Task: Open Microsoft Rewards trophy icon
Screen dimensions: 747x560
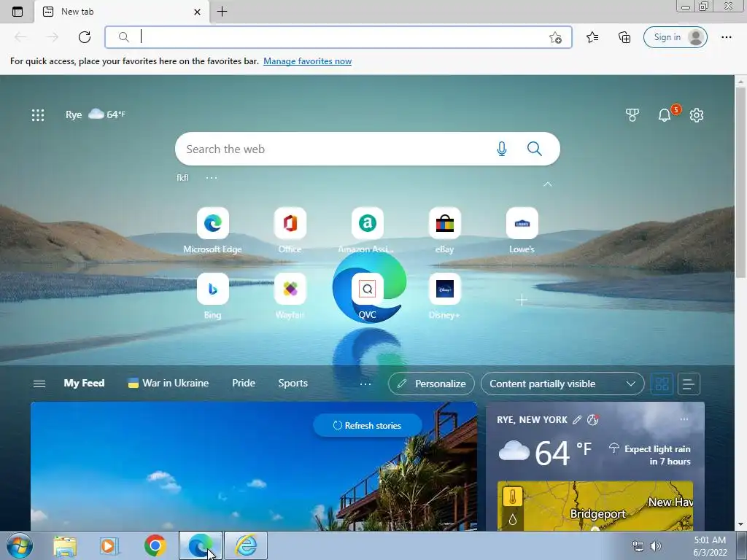Action: click(x=632, y=114)
